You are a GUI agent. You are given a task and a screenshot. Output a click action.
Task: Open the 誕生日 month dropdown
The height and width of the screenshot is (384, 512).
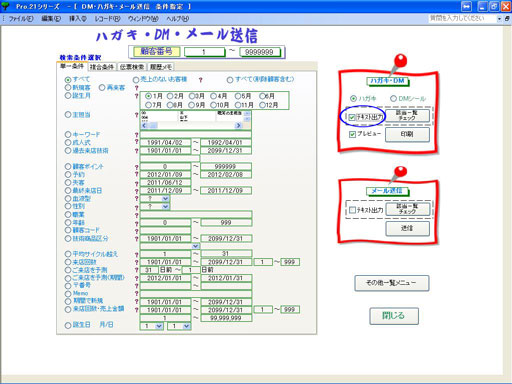(159, 326)
